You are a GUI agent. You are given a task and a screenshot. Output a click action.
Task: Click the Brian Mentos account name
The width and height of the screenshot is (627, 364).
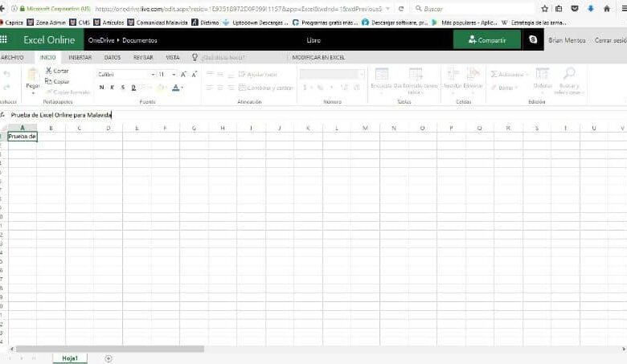(x=567, y=40)
